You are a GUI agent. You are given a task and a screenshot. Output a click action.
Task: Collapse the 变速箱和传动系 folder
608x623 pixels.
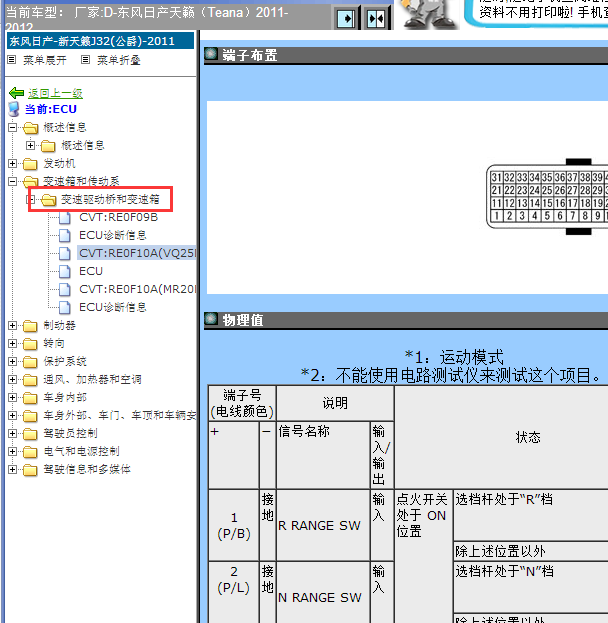tap(12, 182)
